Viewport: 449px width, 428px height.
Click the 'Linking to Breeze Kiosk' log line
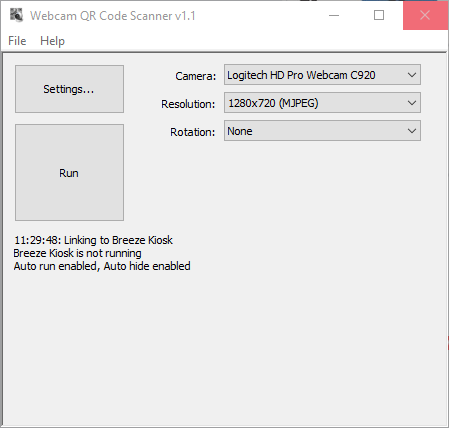(93, 240)
